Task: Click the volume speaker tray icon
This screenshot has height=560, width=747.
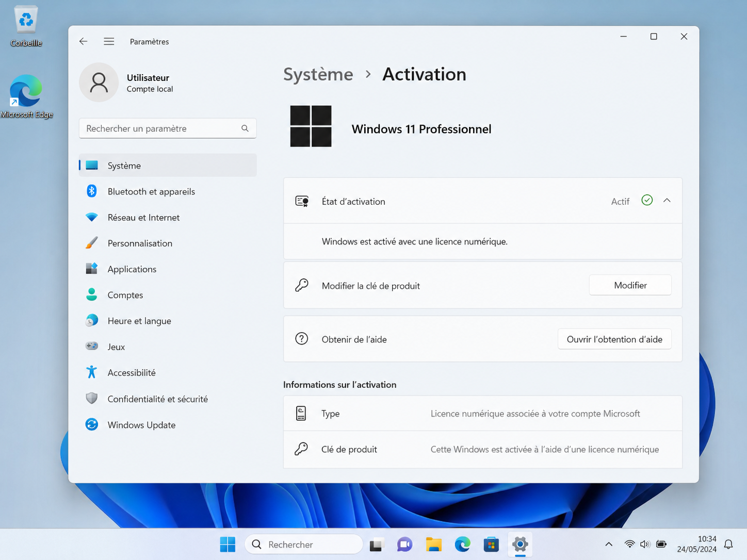Action: [645, 544]
